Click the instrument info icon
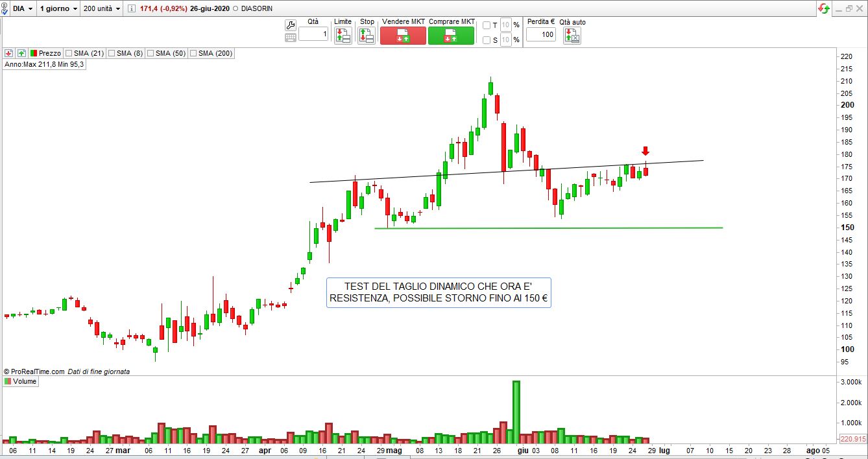 132,9
